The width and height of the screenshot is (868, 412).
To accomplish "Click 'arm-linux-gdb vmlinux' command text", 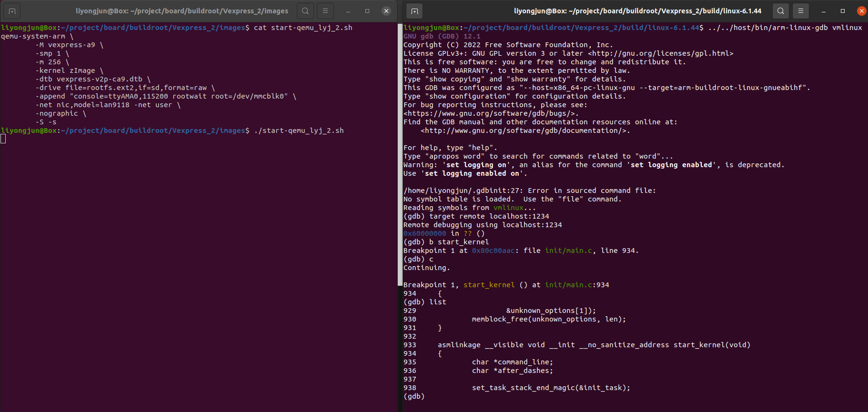I will pyautogui.click(x=785, y=28).
